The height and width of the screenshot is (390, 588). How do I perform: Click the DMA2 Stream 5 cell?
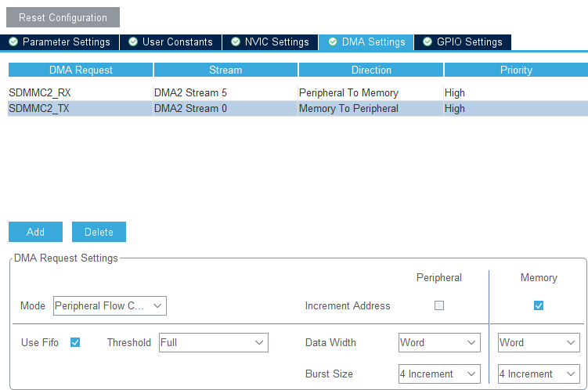[225, 92]
